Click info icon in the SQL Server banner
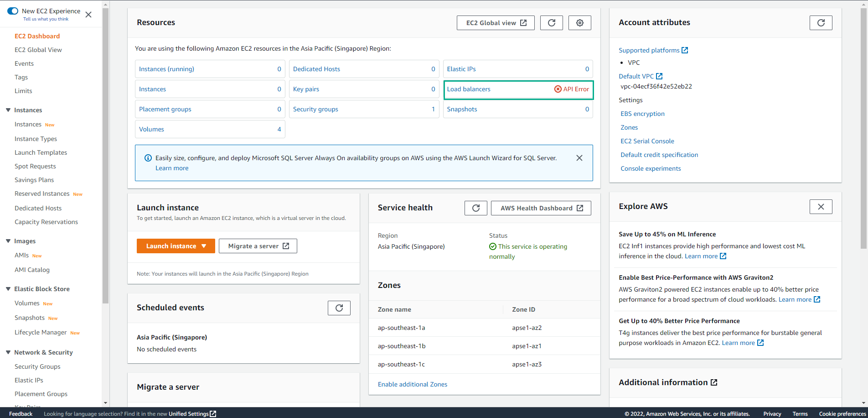 point(148,158)
